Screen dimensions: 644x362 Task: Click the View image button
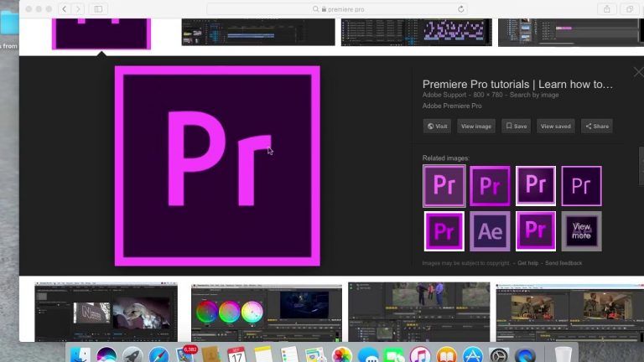tap(476, 126)
